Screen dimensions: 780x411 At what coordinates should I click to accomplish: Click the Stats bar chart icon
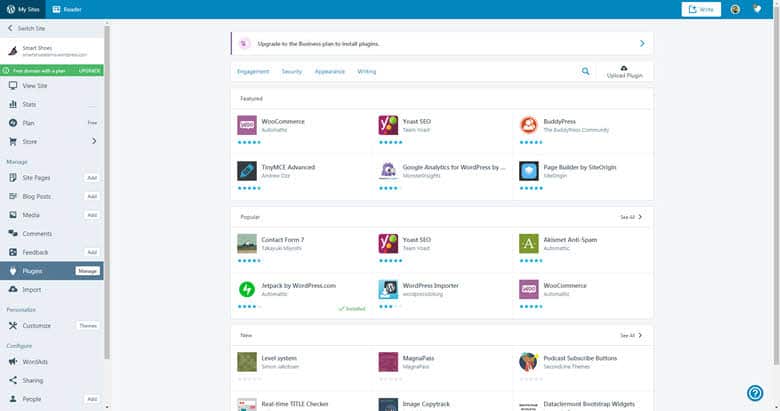(x=13, y=104)
